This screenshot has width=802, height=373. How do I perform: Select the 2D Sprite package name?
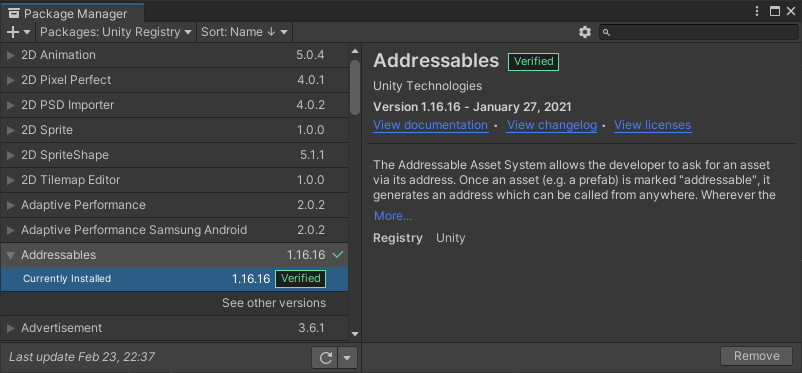pos(47,130)
